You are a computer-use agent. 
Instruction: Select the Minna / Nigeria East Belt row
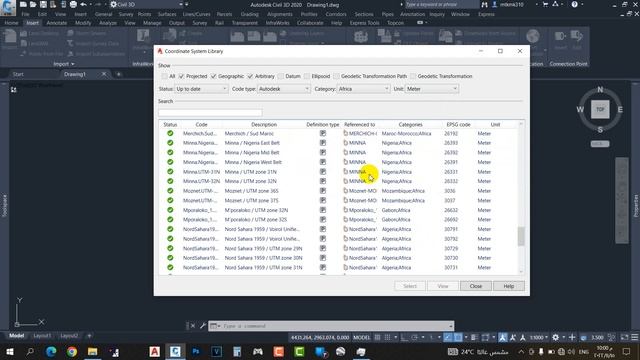[x=339, y=143]
